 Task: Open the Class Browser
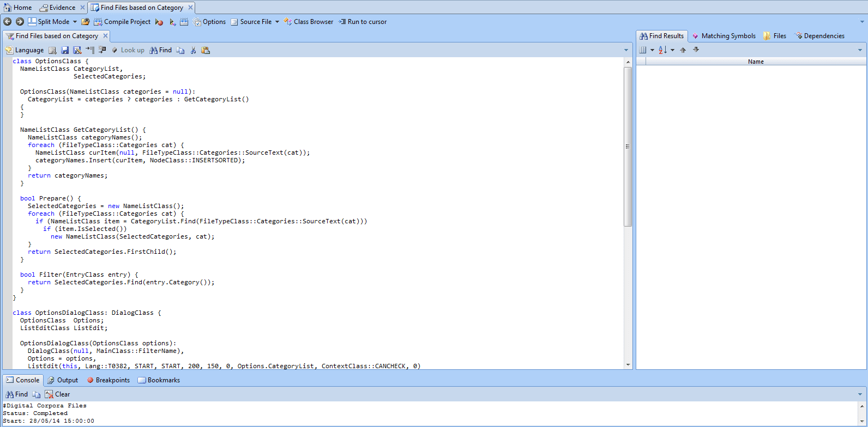tap(309, 22)
